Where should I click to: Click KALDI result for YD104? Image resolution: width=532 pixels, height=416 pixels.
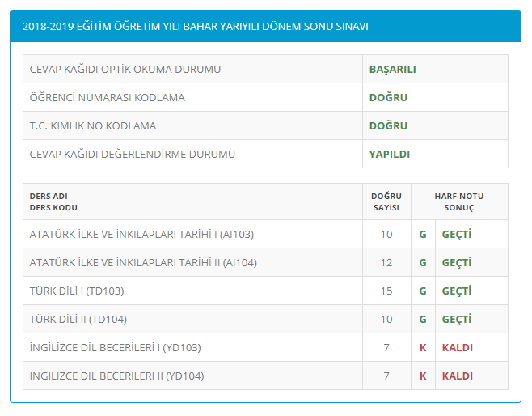458,376
